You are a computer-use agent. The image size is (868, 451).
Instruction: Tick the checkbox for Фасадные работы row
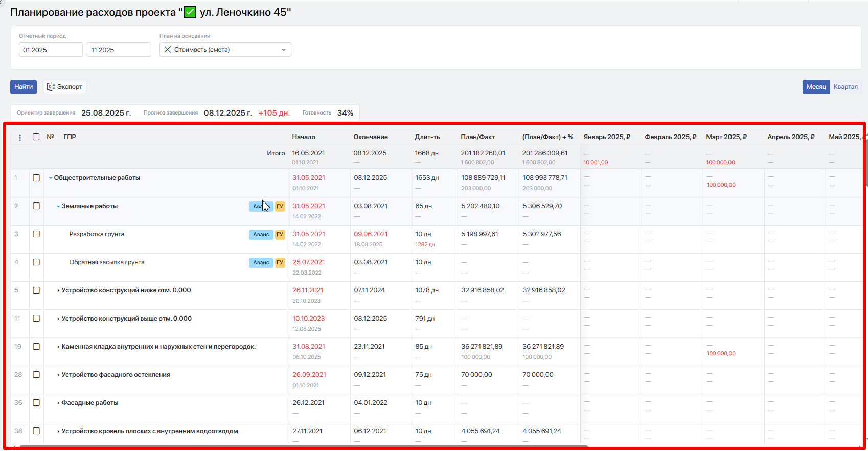click(36, 403)
